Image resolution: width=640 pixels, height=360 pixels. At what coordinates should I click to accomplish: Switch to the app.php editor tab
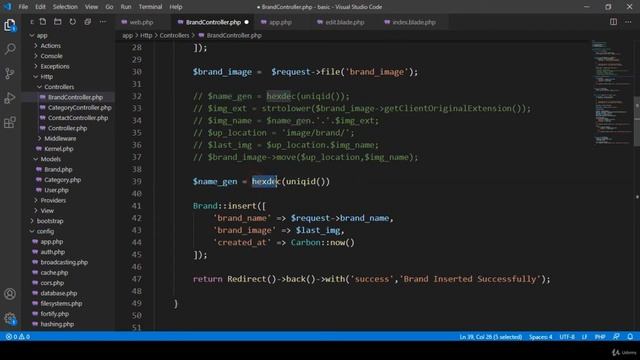coord(280,22)
